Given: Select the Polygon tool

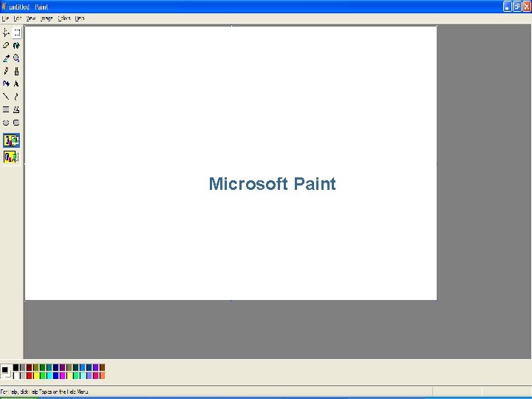Looking at the screenshot, I should pyautogui.click(x=16, y=109).
